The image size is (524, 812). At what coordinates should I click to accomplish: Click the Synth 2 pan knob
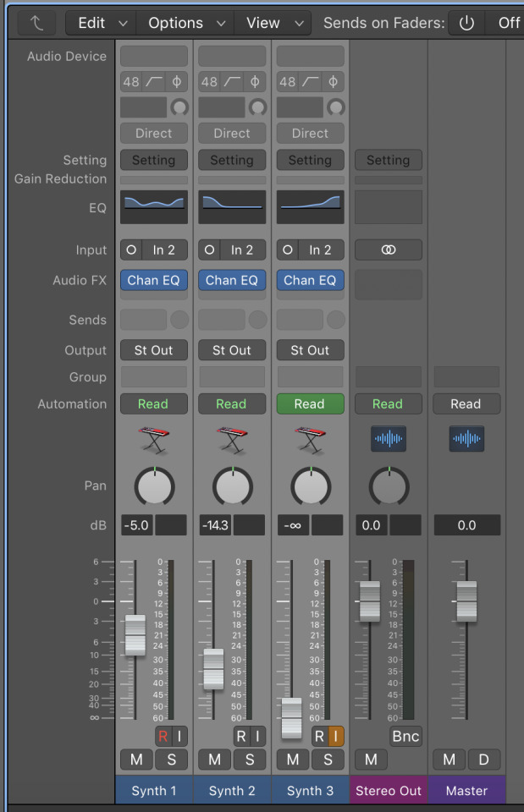point(233,486)
